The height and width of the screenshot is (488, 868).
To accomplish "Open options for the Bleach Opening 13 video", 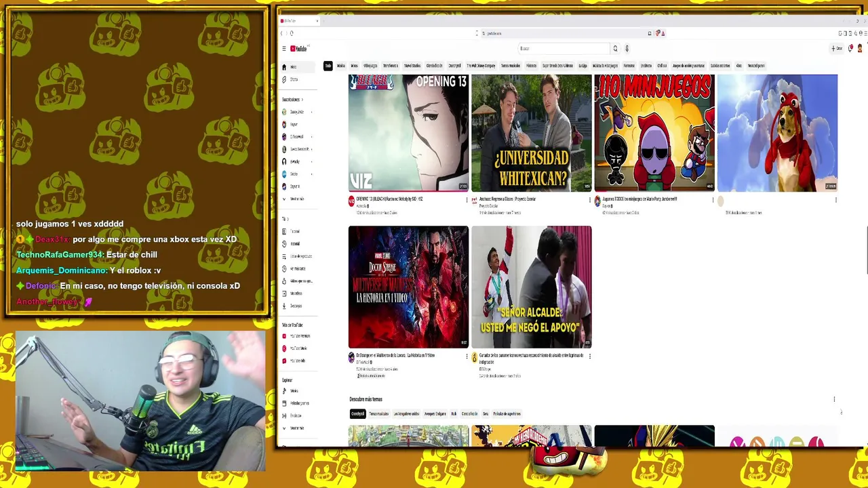I will pyautogui.click(x=467, y=200).
